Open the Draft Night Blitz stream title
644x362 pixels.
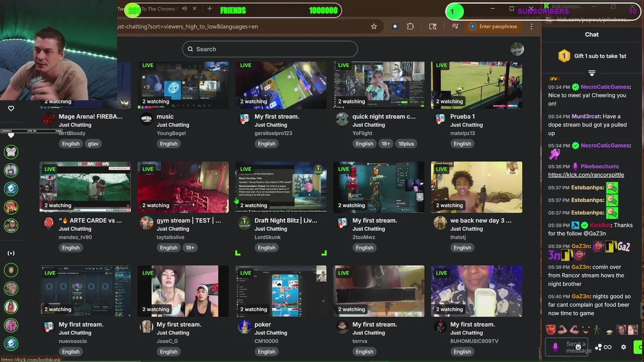coord(286,221)
